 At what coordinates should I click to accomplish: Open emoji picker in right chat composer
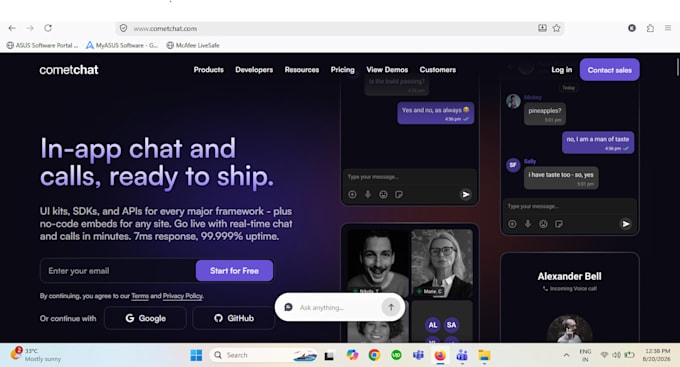[x=543, y=224]
